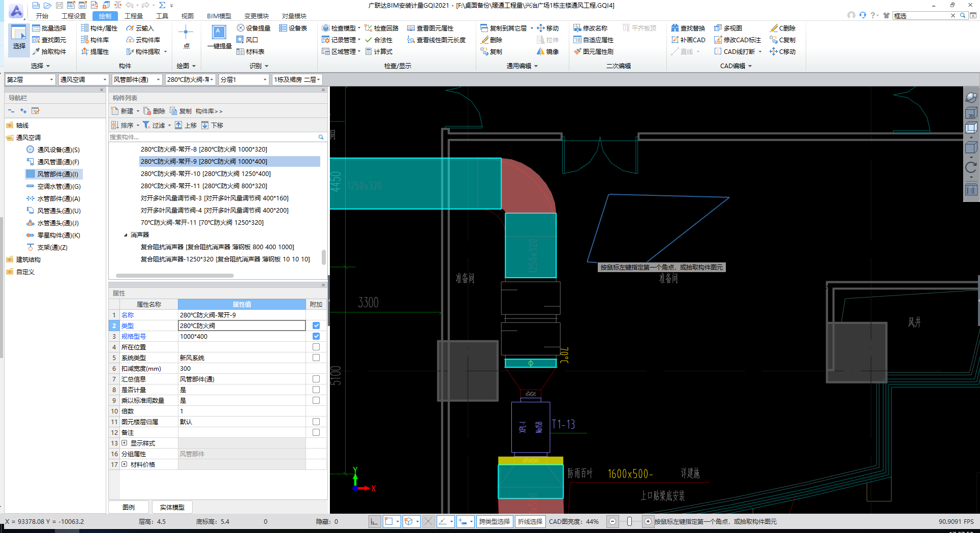Click 查找替换 find and replace tool

[688, 28]
